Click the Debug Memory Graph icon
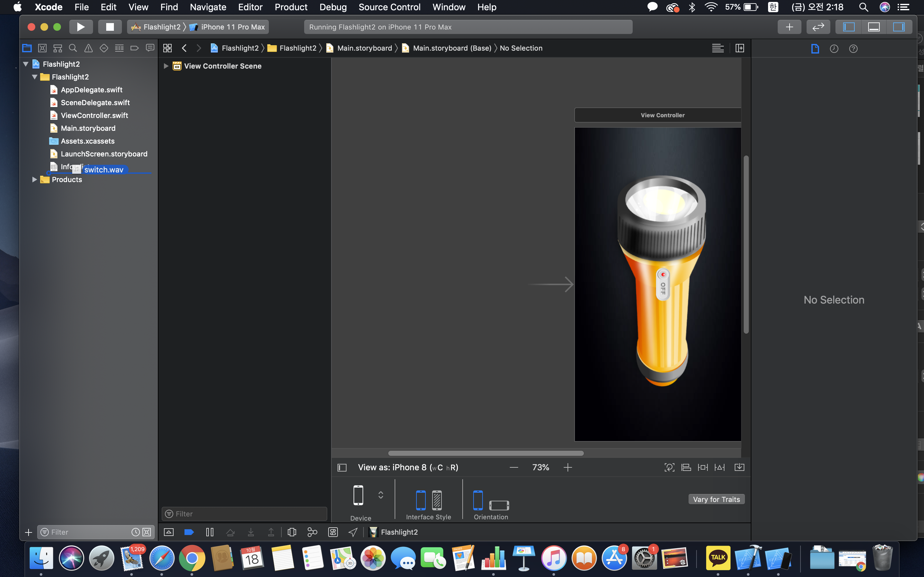 312,532
